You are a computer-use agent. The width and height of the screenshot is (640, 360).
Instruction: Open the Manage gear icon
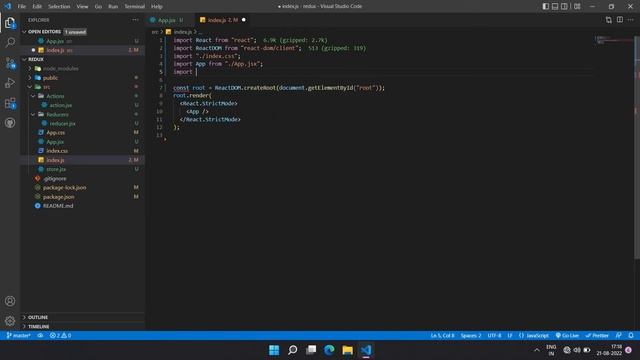[10, 321]
